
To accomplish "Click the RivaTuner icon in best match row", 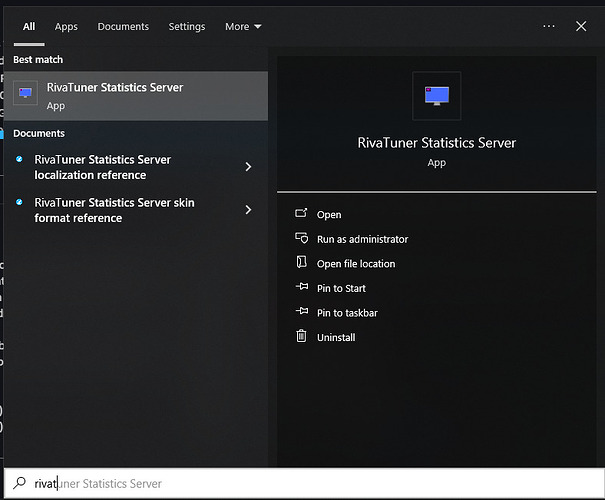I will coord(25,93).
